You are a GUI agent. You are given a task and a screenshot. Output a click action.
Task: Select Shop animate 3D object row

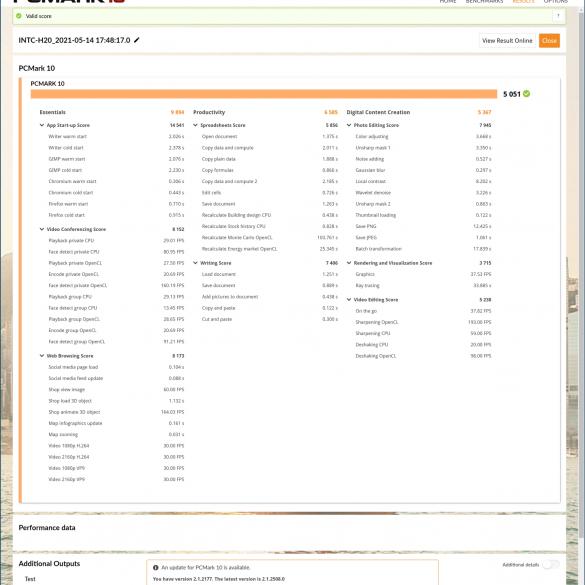116,412
